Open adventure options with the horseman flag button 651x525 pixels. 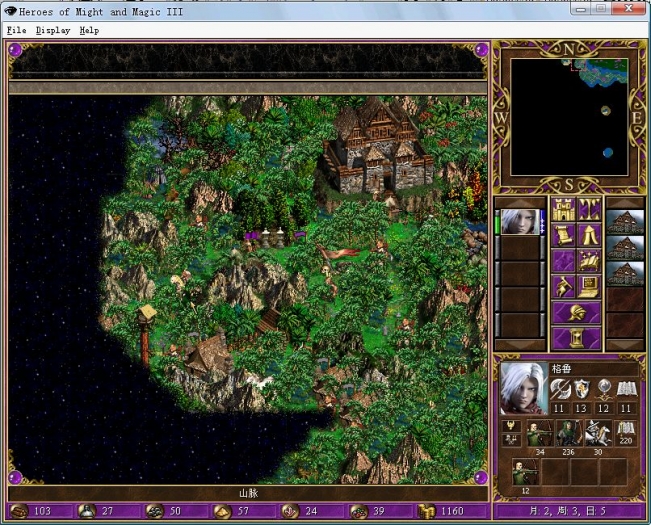click(x=563, y=287)
